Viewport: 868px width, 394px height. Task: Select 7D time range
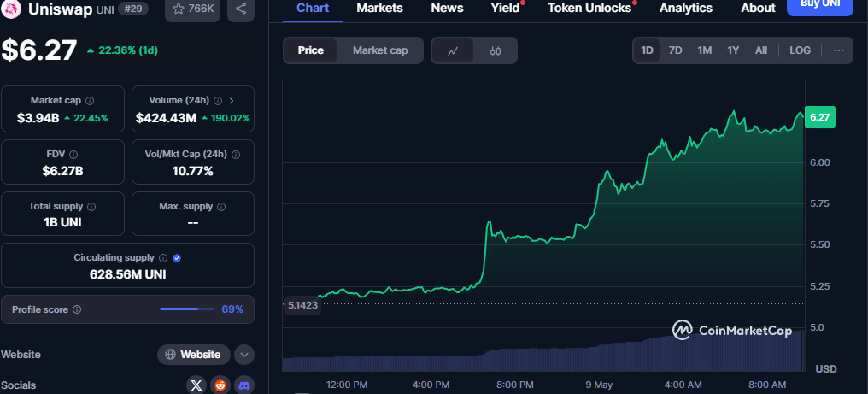pyautogui.click(x=676, y=50)
